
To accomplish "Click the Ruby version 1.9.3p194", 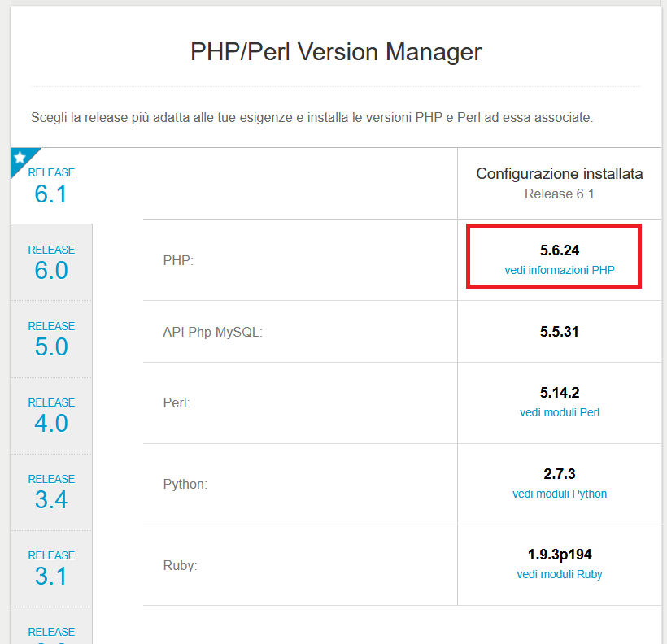I will point(560,555).
